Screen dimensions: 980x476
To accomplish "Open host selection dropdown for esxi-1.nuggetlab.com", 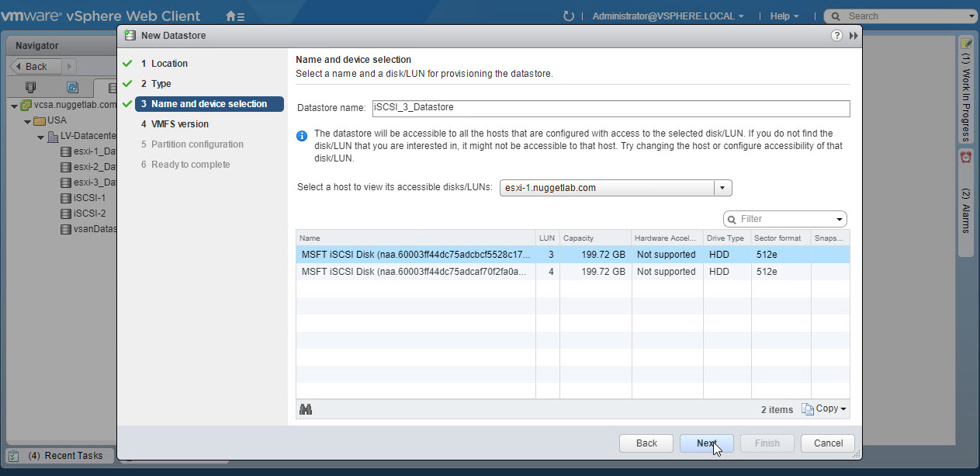I will 722,188.
